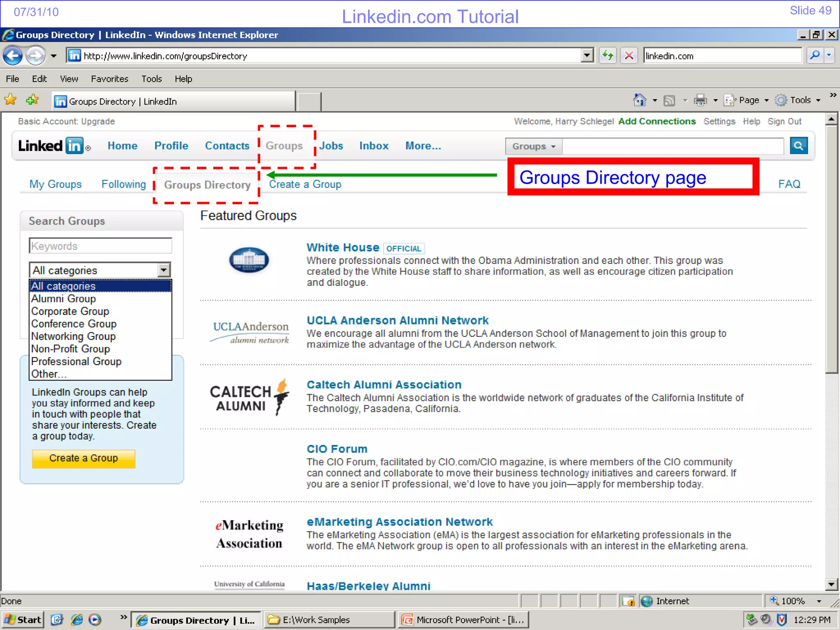Open the Contacts nav link
Screen dimensions: 840x630
click(227, 146)
